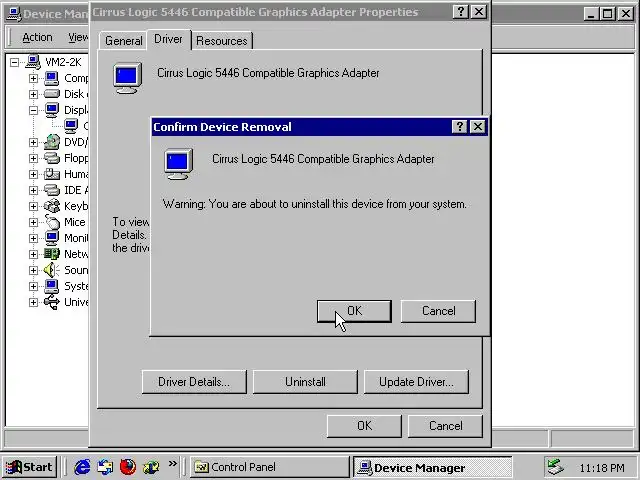Launch Internet Explorer from Quick Launch
The height and width of the screenshot is (480, 640).
pos(82,467)
